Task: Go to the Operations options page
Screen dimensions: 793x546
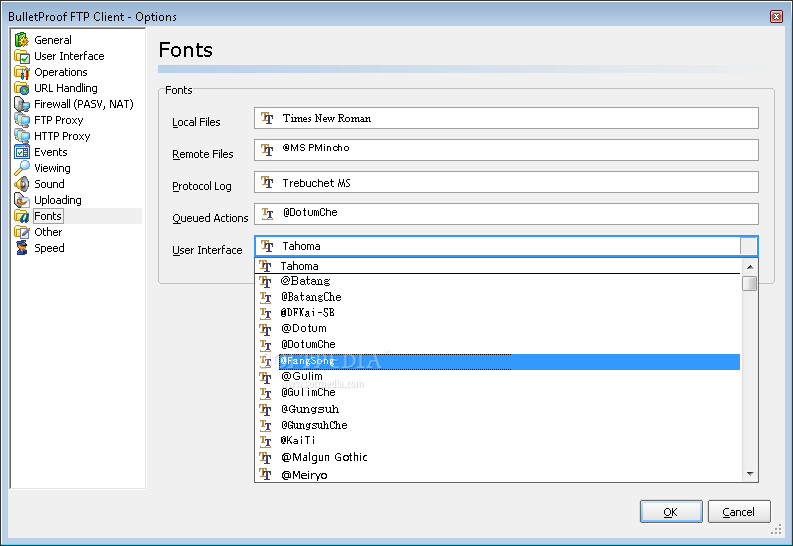Action: (61, 72)
